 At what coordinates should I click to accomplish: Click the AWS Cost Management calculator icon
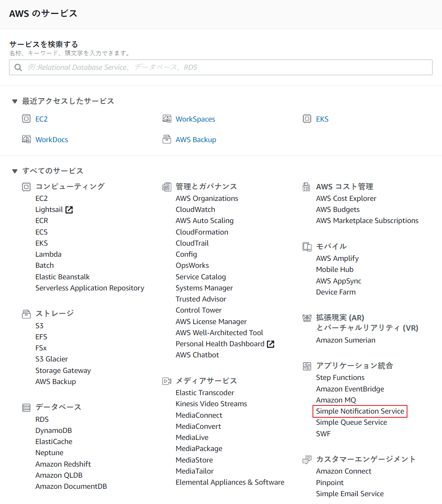tap(307, 187)
